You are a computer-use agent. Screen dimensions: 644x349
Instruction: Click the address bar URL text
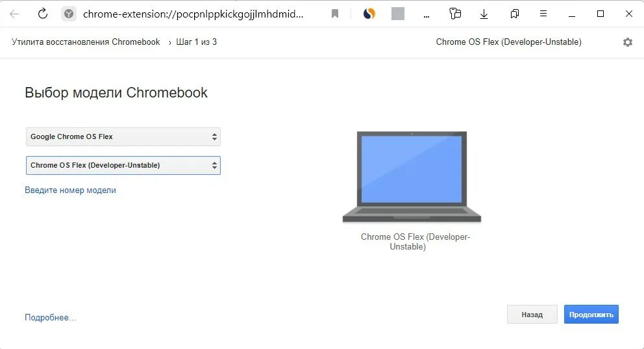(x=193, y=14)
